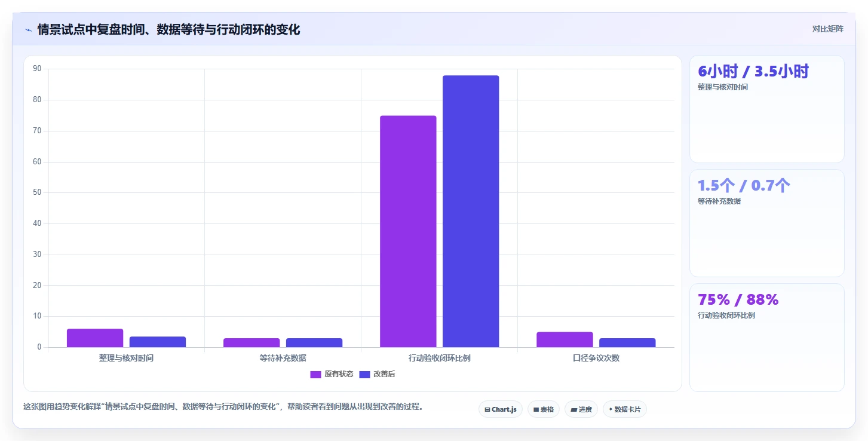
Task: Click the purple 原有状态 legend swatch
Action: [315, 375]
